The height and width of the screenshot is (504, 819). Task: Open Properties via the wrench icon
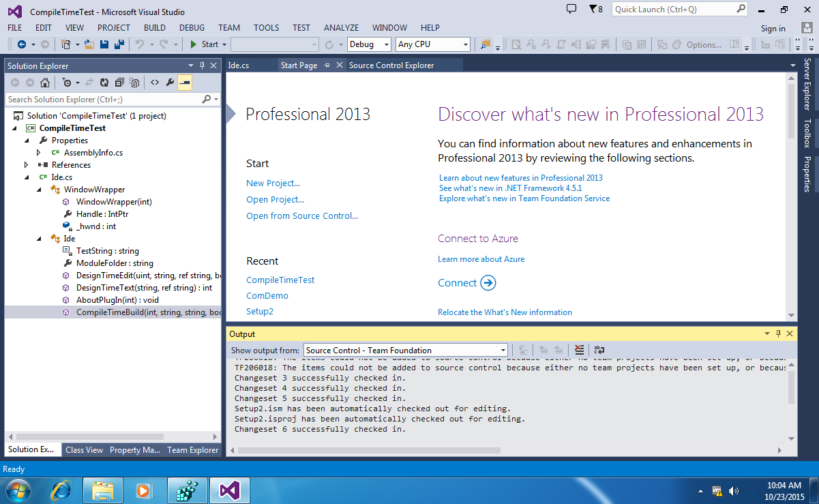click(x=170, y=83)
